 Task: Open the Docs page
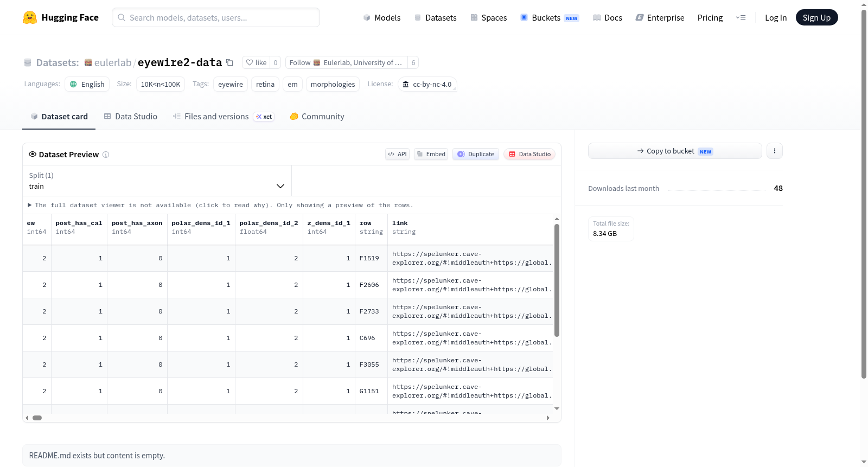pyautogui.click(x=607, y=17)
